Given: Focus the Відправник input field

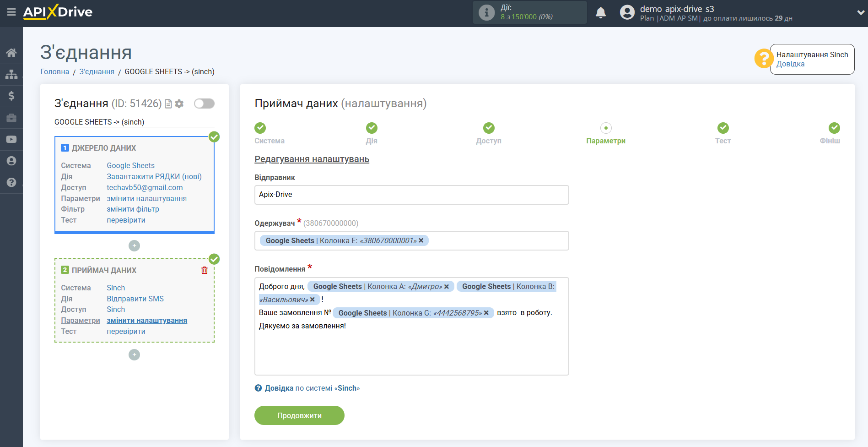Looking at the screenshot, I should coord(411,195).
